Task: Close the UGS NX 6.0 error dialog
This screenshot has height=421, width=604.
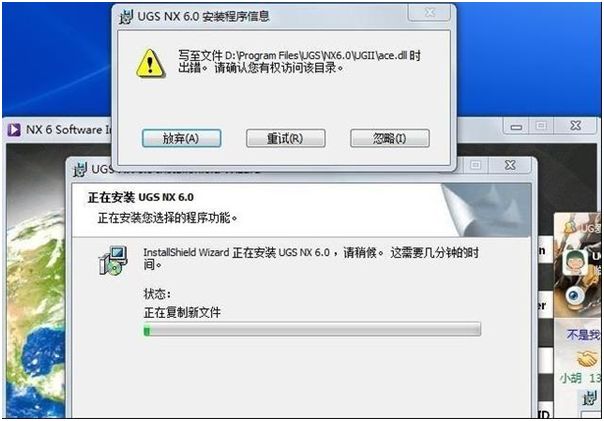Action: point(429,13)
